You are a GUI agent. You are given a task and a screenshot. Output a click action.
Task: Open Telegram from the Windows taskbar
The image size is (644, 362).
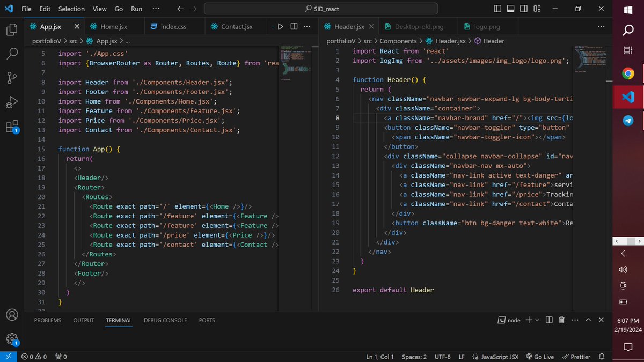click(628, 121)
